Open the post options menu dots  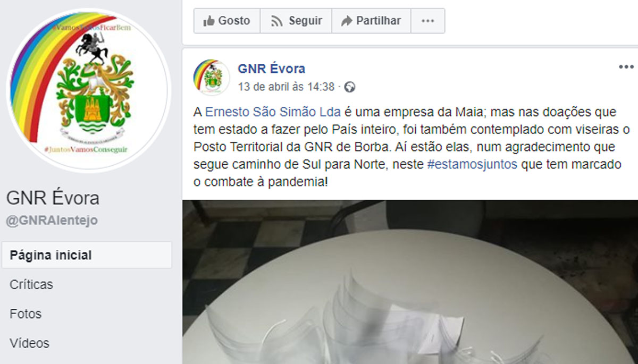(x=627, y=67)
